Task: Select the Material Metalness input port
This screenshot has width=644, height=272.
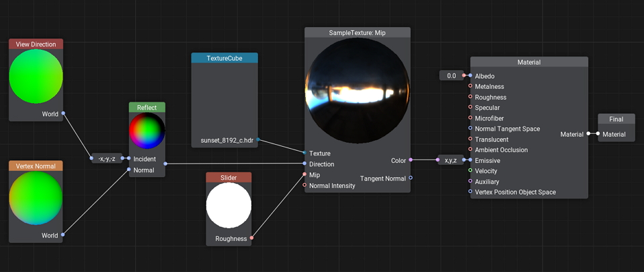Action: 471,86
